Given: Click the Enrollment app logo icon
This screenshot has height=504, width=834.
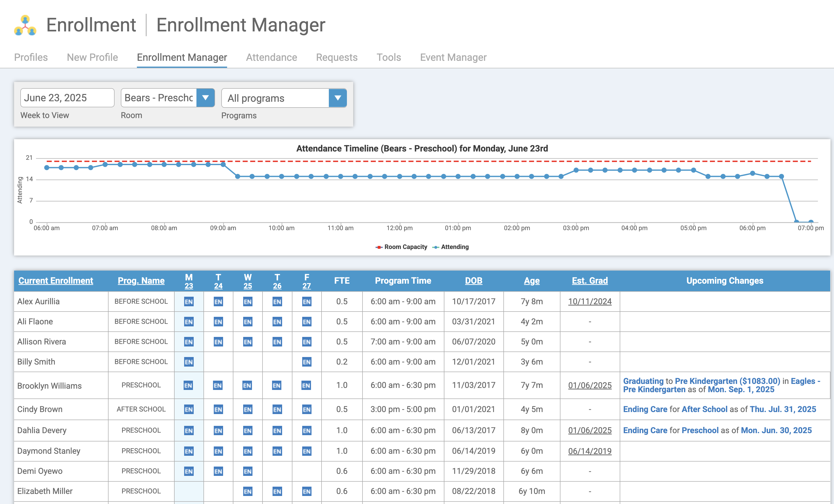Looking at the screenshot, I should pyautogui.click(x=25, y=25).
